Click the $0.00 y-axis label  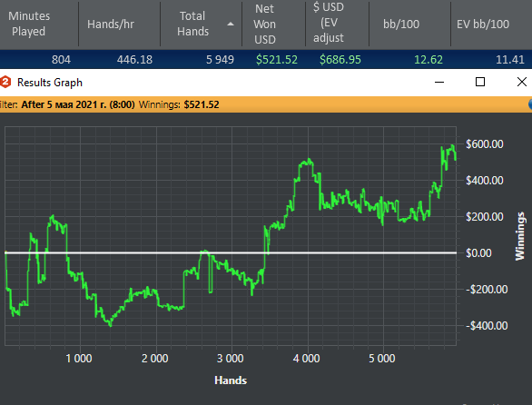pos(478,253)
